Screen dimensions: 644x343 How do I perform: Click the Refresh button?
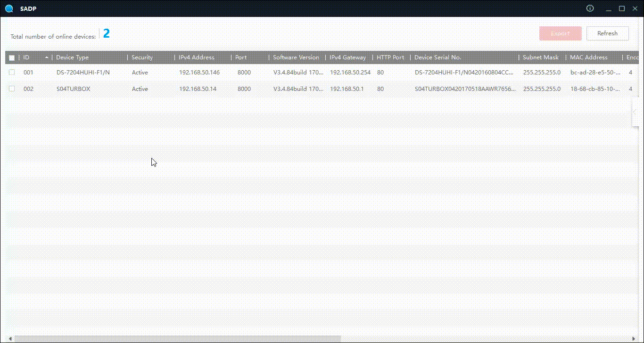pos(607,33)
